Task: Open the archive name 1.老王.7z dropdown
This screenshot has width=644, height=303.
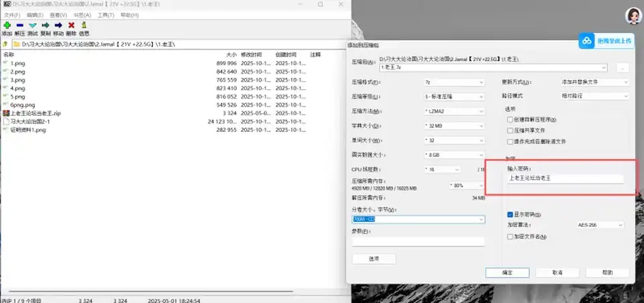Action: (x=494, y=67)
